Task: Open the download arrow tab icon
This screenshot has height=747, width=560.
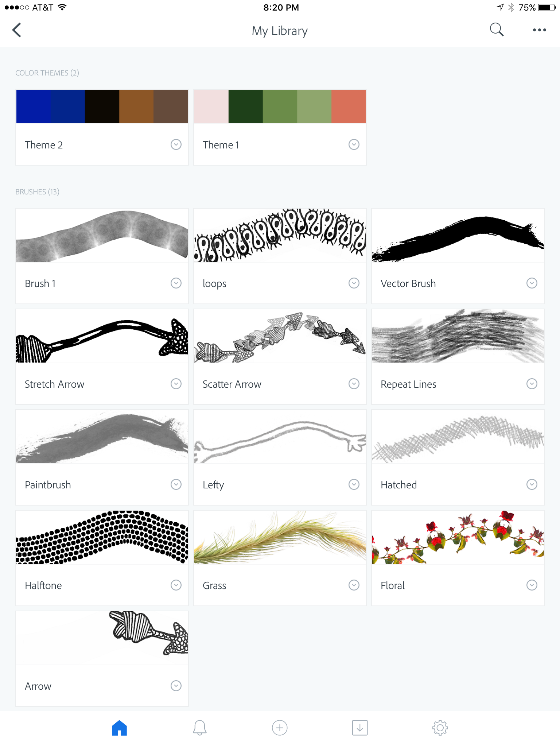Action: [360, 728]
